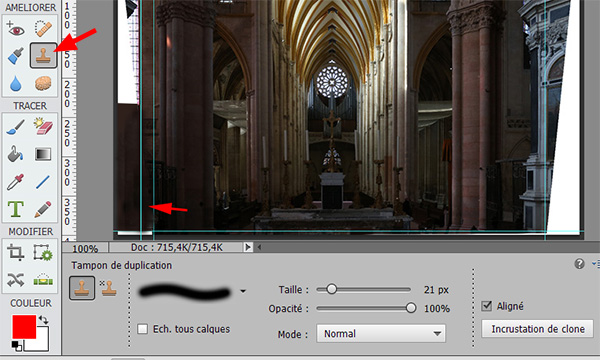Select the Spot Healing Brush tool
Screen dimensions: 600x360
43,29
